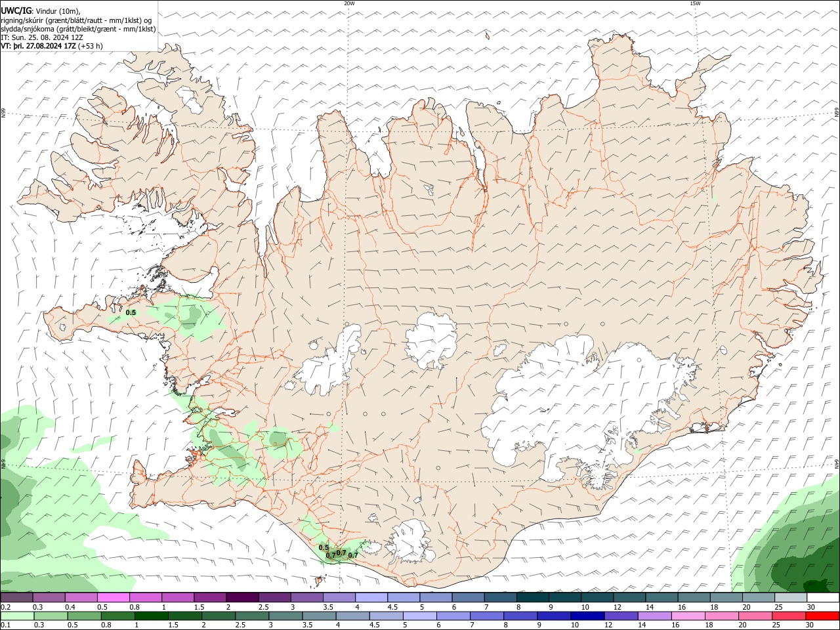
Task: Choose upper scale swatch between 4 and 4.5
Action: pyautogui.click(x=371, y=597)
